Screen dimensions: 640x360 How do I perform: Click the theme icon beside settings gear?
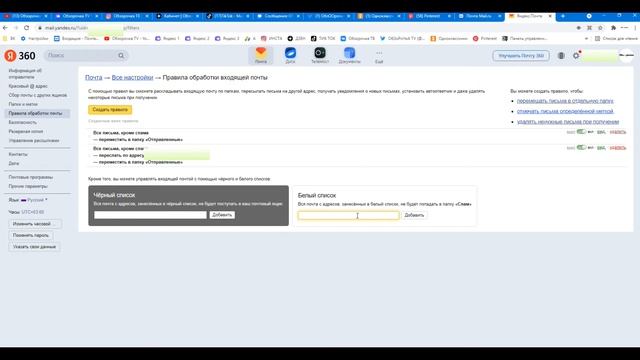tap(561, 56)
